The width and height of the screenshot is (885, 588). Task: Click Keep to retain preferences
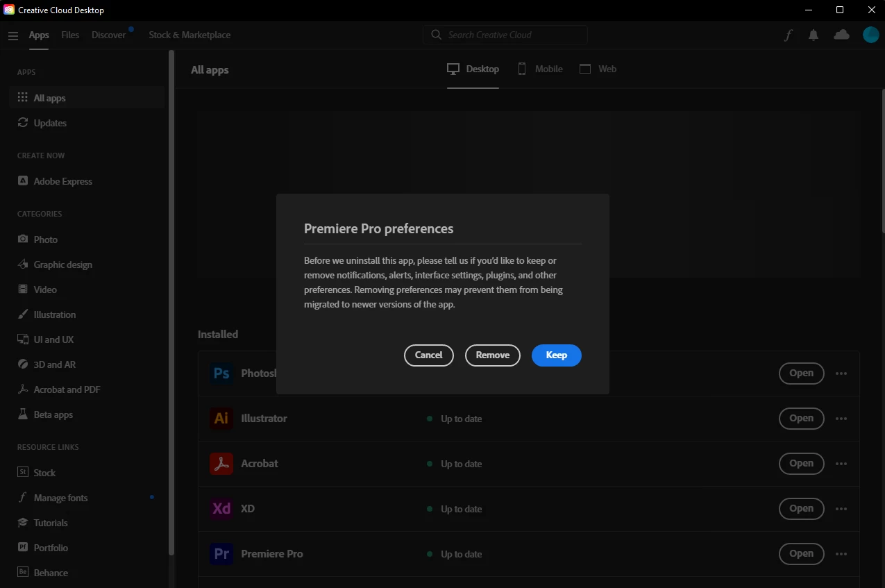(x=557, y=355)
